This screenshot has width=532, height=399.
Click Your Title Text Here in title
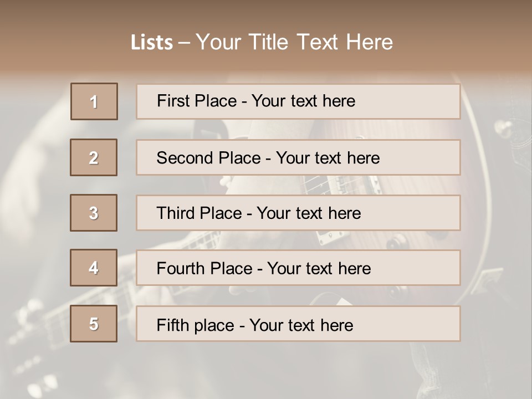point(294,43)
